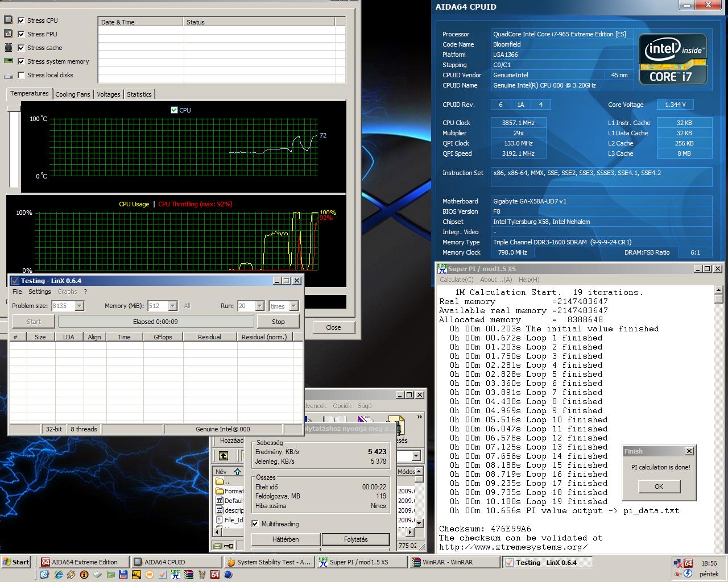Click the orange info quick launch icon
Screen dimensions: 728x582
coord(84,575)
